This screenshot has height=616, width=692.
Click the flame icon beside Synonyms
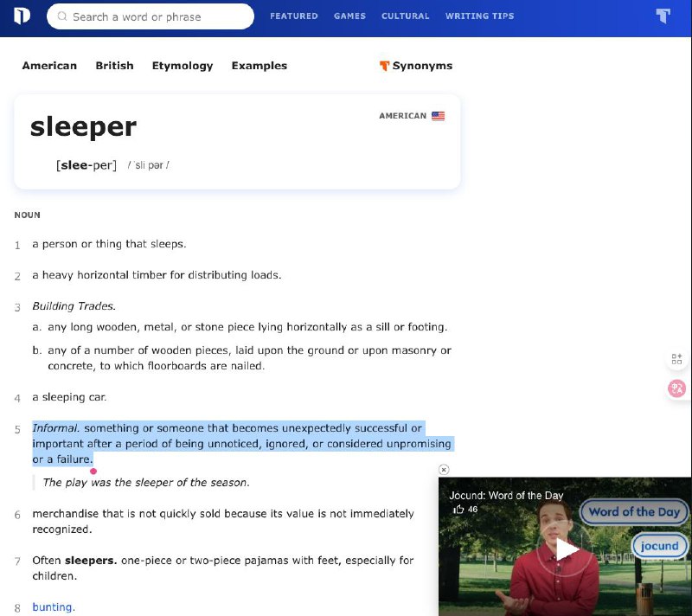(x=385, y=65)
